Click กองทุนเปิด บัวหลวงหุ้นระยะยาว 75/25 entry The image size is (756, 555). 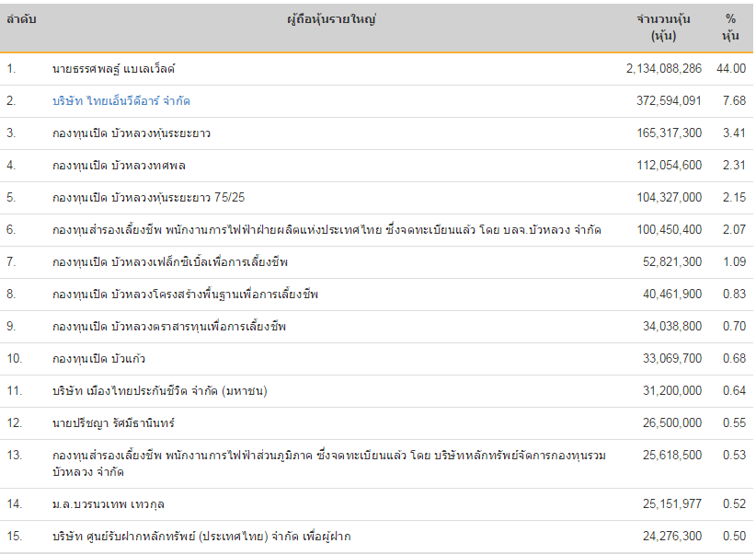(x=148, y=197)
